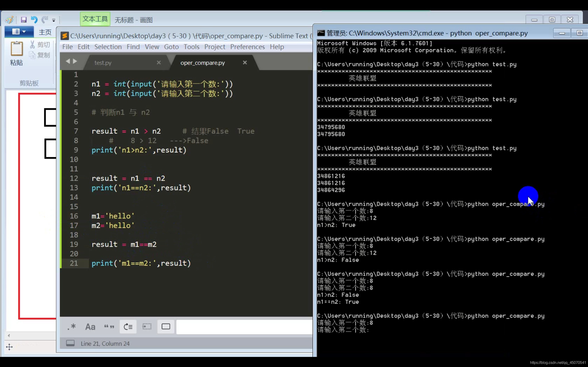This screenshot has height=367, width=588.
Task: Open the Sublime status bar panel switcher icon
Action: tap(70, 343)
